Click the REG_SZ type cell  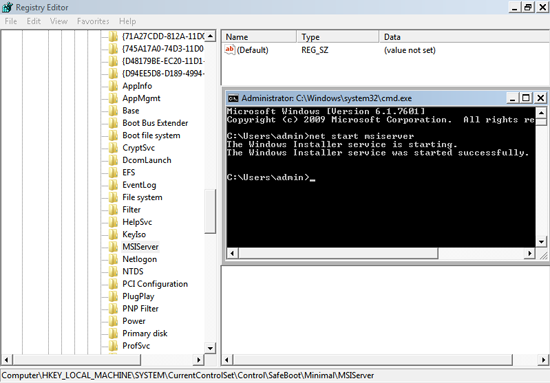pyautogui.click(x=315, y=50)
